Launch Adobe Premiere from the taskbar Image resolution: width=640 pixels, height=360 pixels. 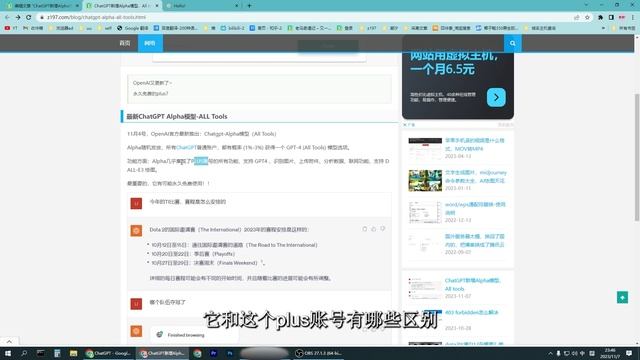coord(213,353)
